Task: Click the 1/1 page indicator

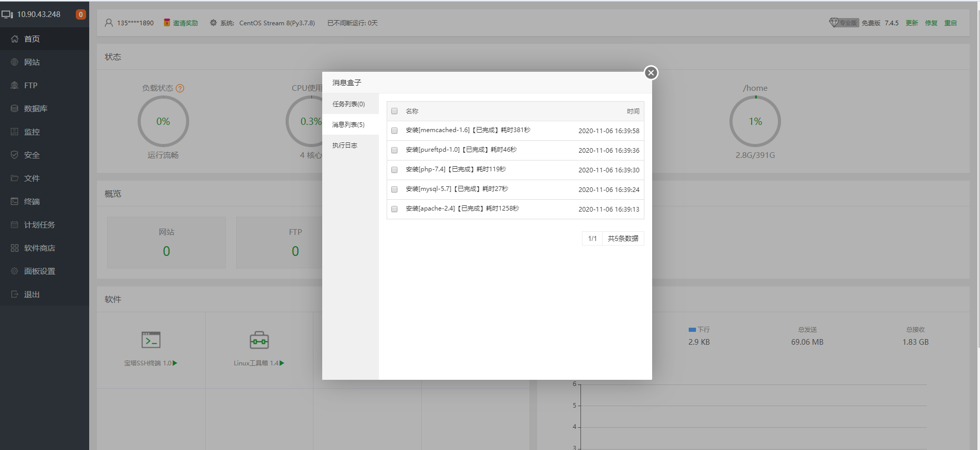Action: tap(592, 238)
